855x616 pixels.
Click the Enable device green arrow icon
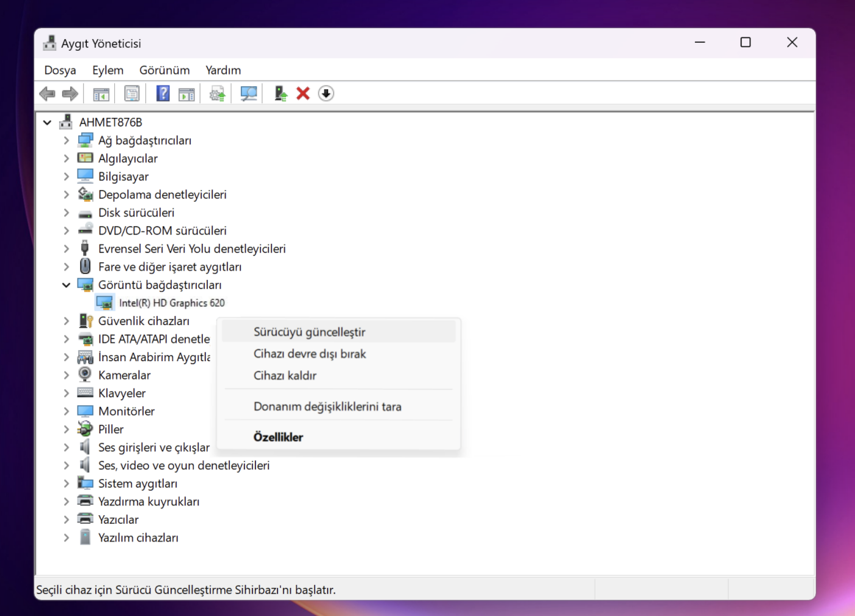tap(280, 94)
